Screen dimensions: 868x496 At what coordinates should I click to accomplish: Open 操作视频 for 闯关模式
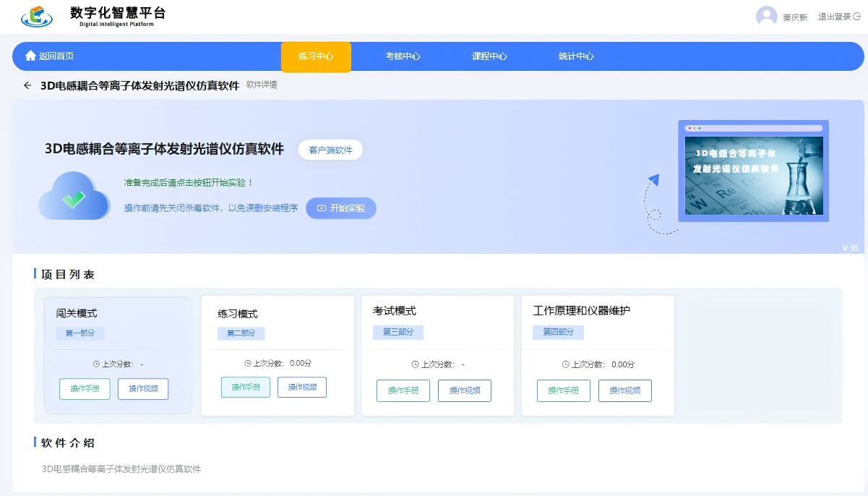point(143,389)
